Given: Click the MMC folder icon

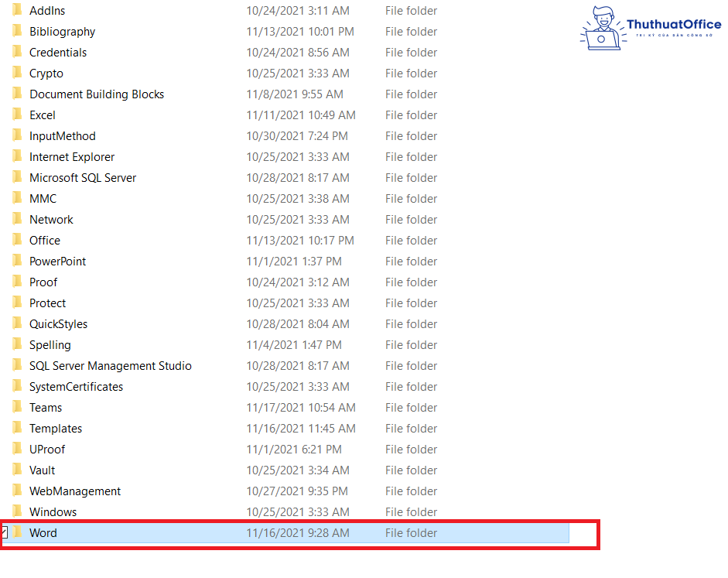Looking at the screenshot, I should 17,198.
